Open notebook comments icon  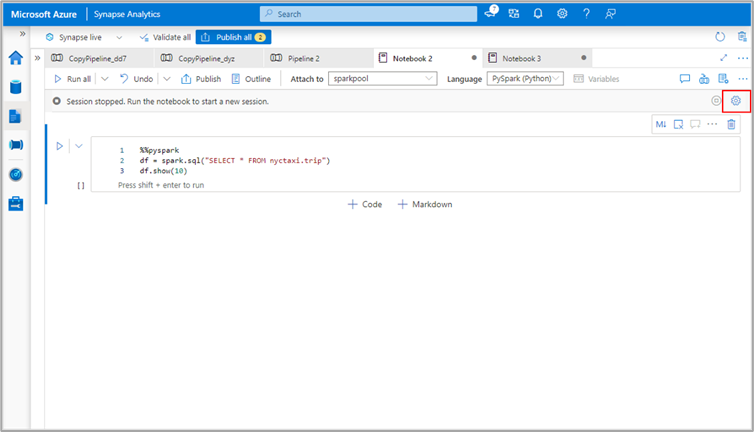685,78
